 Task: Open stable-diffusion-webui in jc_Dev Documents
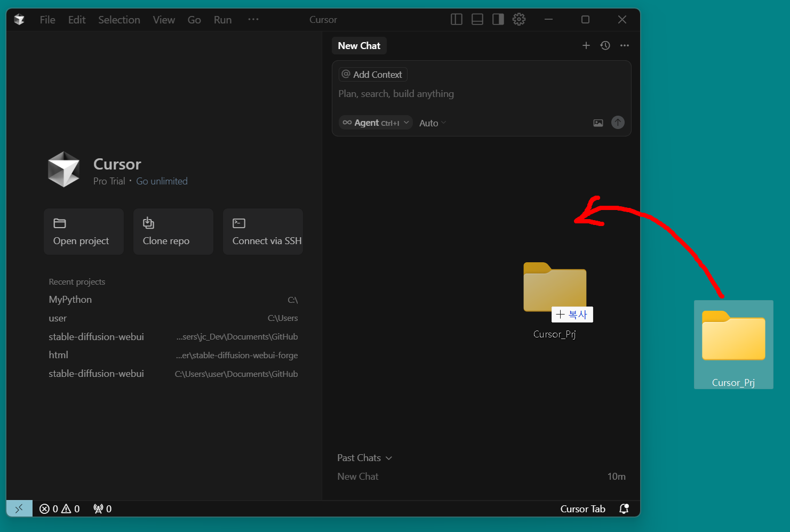(x=173, y=337)
